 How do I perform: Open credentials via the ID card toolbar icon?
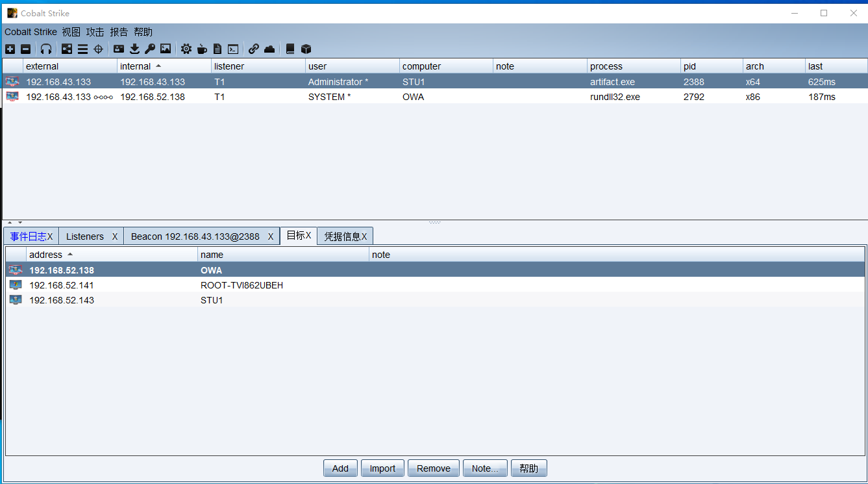119,49
